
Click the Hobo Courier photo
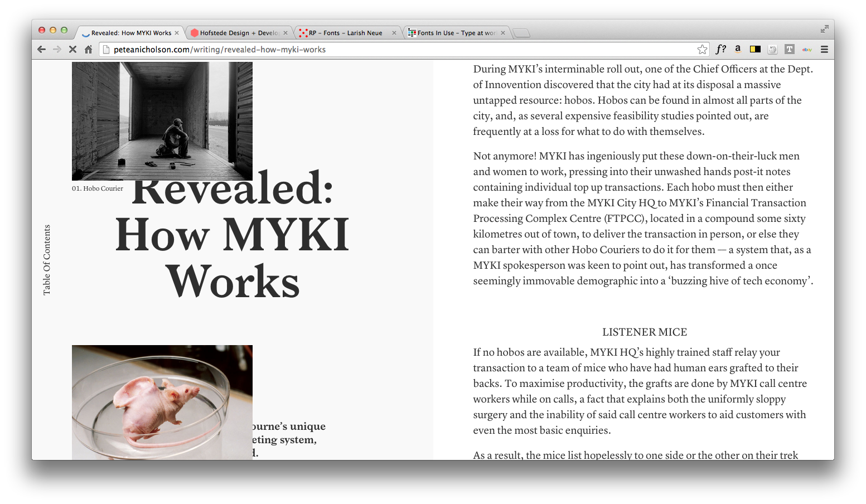(162, 120)
